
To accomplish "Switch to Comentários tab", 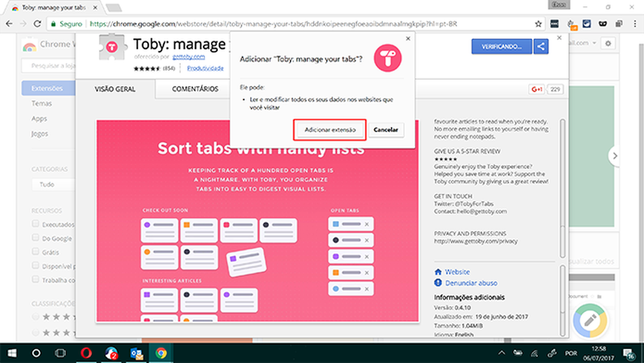I will click(195, 89).
